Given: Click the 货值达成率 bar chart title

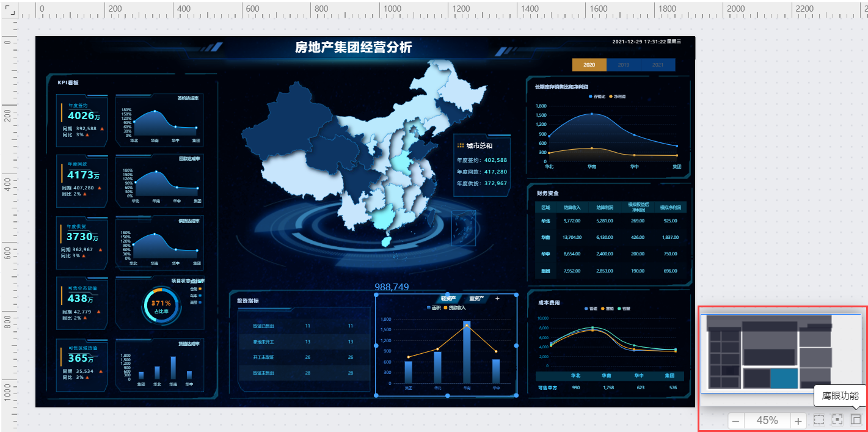Looking at the screenshot, I should point(189,343).
